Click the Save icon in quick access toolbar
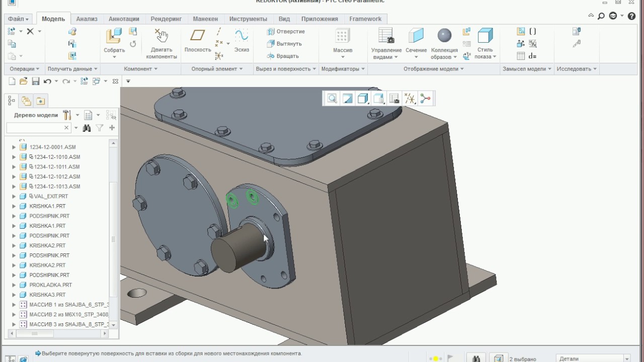Viewport: 644px width, 362px height. pos(36,81)
